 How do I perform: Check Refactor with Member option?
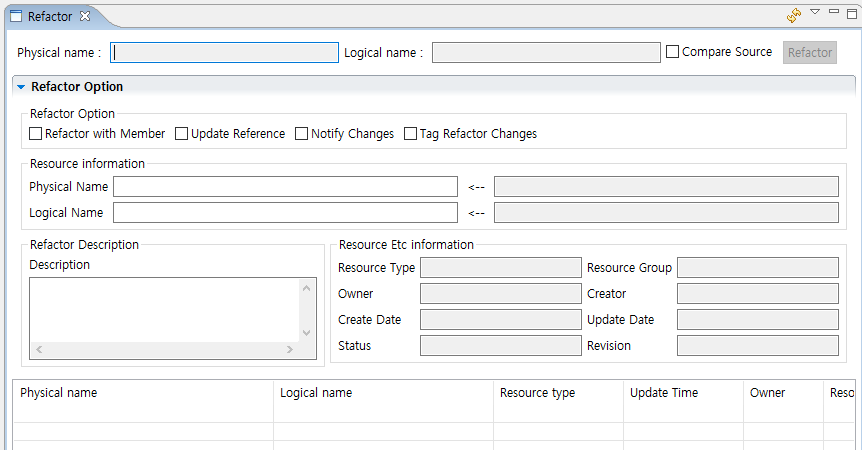pos(36,134)
